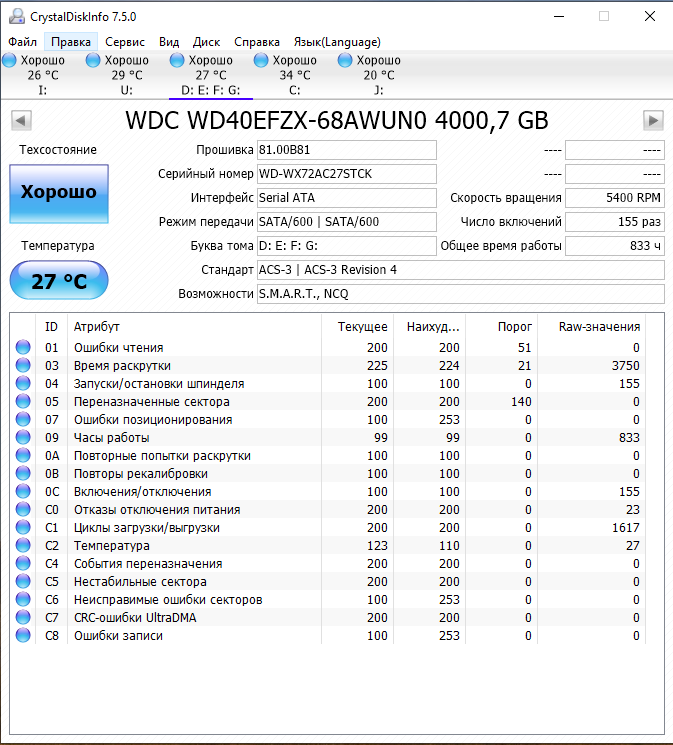Click the ID column header
This screenshot has width=673, height=745.
51,327
